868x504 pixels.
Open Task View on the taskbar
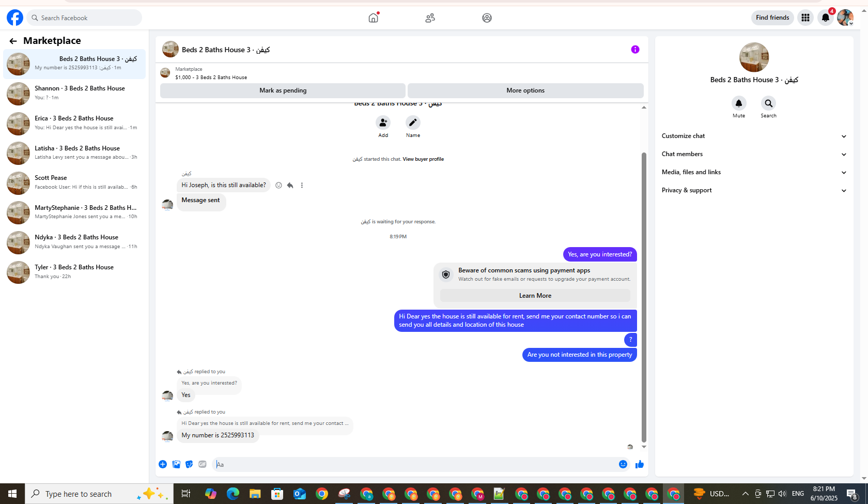tap(186, 494)
